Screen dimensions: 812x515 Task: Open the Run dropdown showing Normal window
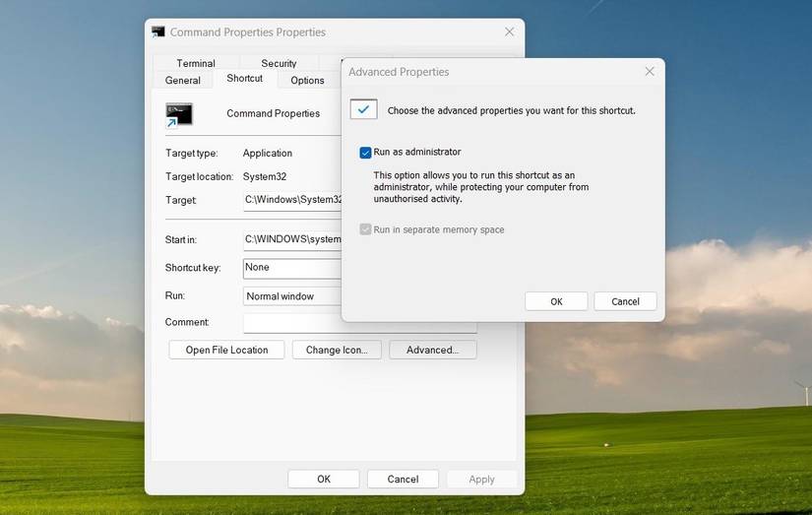pyautogui.click(x=291, y=296)
